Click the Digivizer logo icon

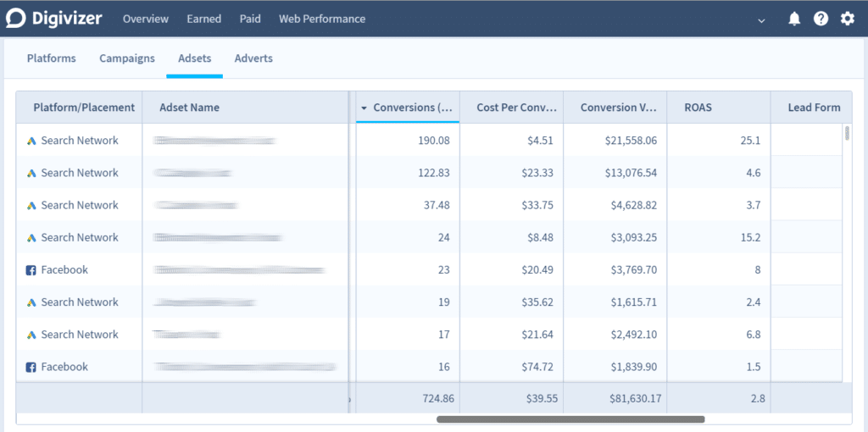coord(17,19)
